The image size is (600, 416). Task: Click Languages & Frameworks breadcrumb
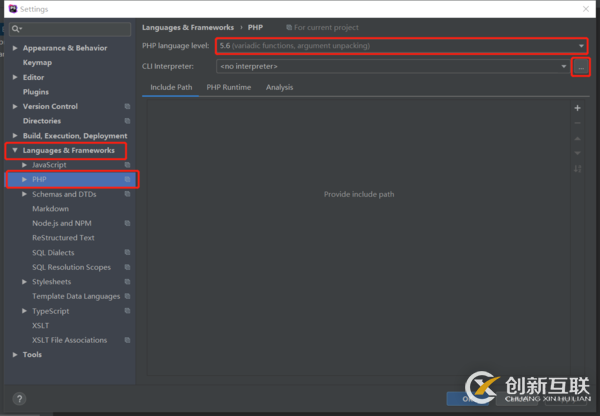[x=188, y=28]
